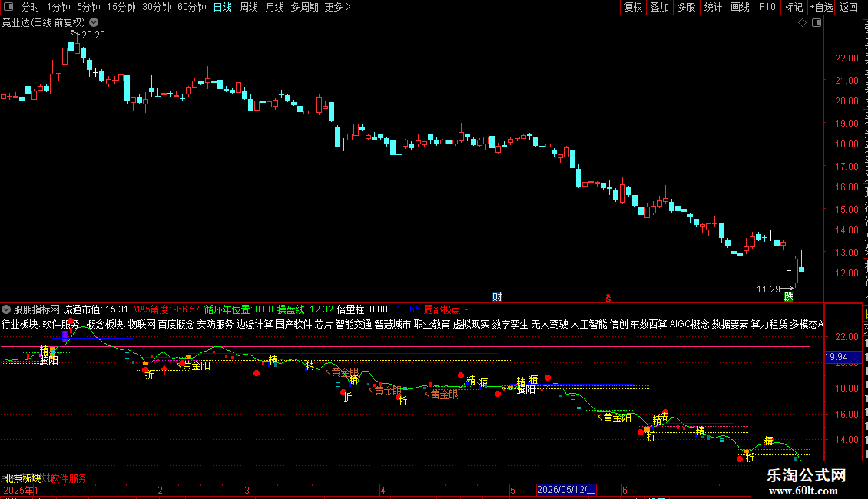The height and width of the screenshot is (499, 868).
Task: Switch to 15分钟 period tab
Action: coord(121,7)
